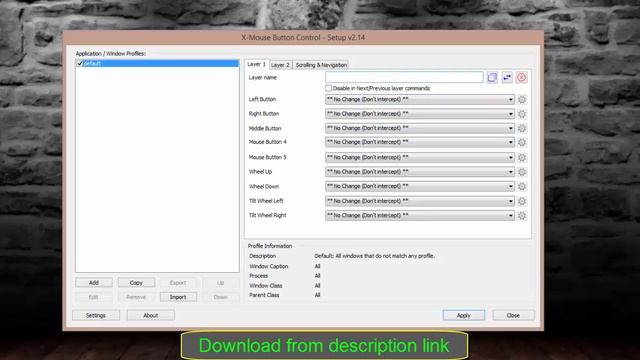The height and width of the screenshot is (360, 640).
Task: Click the Edit profile button
Action: [x=94, y=297]
